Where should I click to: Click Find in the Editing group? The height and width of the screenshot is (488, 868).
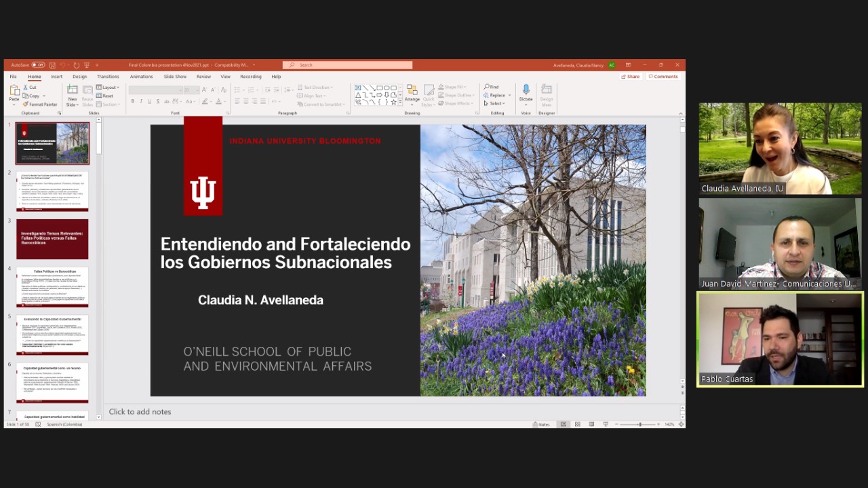492,87
